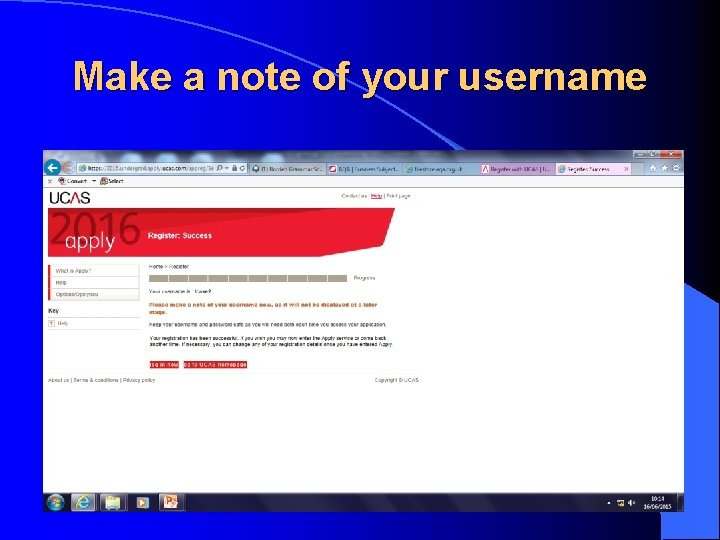Click the Home breadcrumb link

tap(156, 267)
